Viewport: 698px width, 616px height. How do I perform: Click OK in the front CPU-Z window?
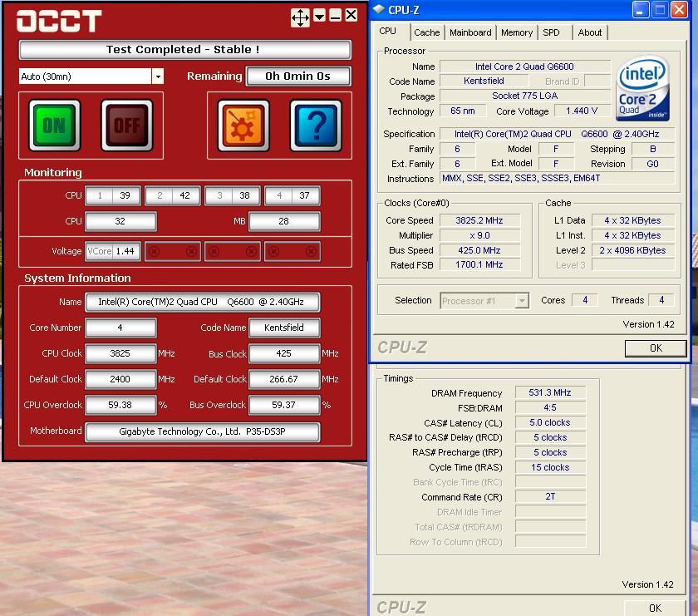coord(656,348)
